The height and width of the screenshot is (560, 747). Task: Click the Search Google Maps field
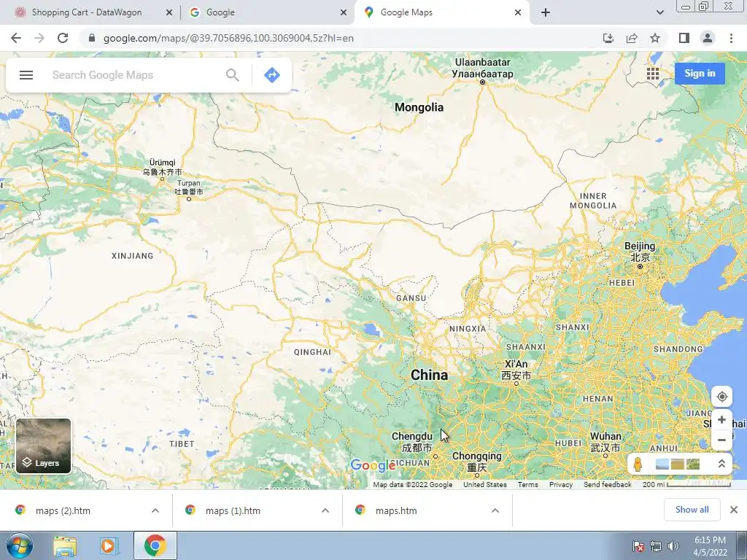[x=136, y=75]
